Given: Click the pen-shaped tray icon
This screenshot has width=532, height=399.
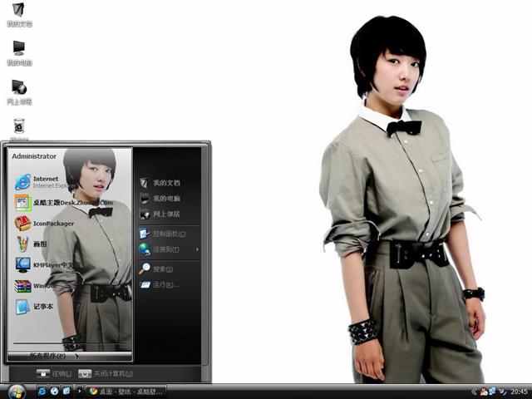Looking at the screenshot, I should pos(502,392).
